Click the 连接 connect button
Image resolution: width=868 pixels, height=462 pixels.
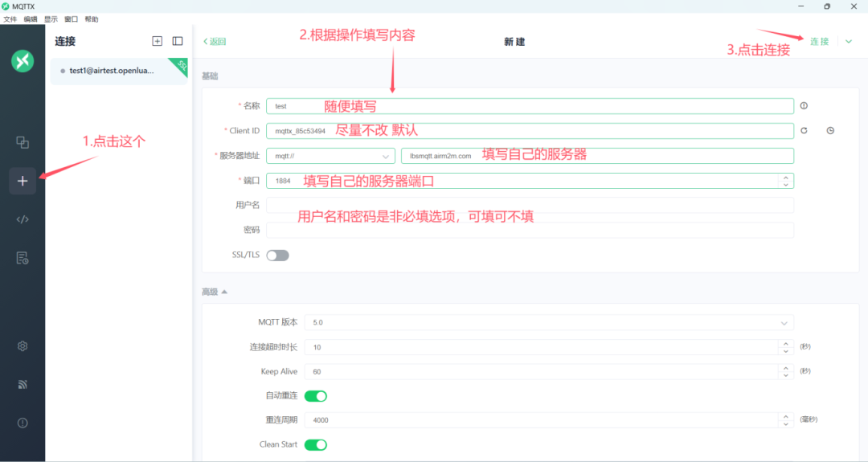pyautogui.click(x=819, y=42)
